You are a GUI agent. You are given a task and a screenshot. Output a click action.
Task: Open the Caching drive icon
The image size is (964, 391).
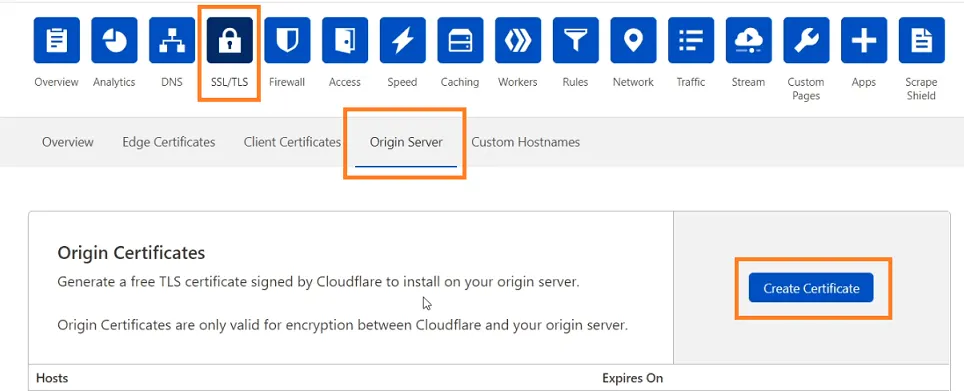coord(460,40)
